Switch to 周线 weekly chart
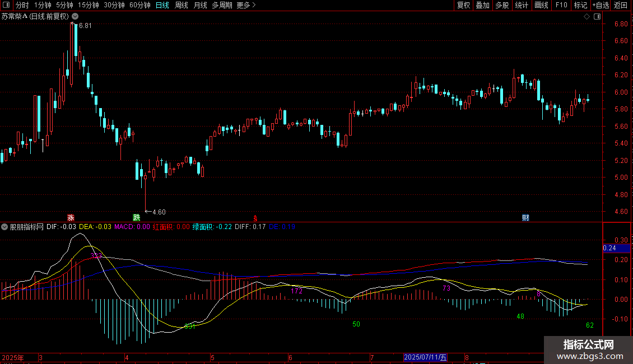 [x=181, y=5]
